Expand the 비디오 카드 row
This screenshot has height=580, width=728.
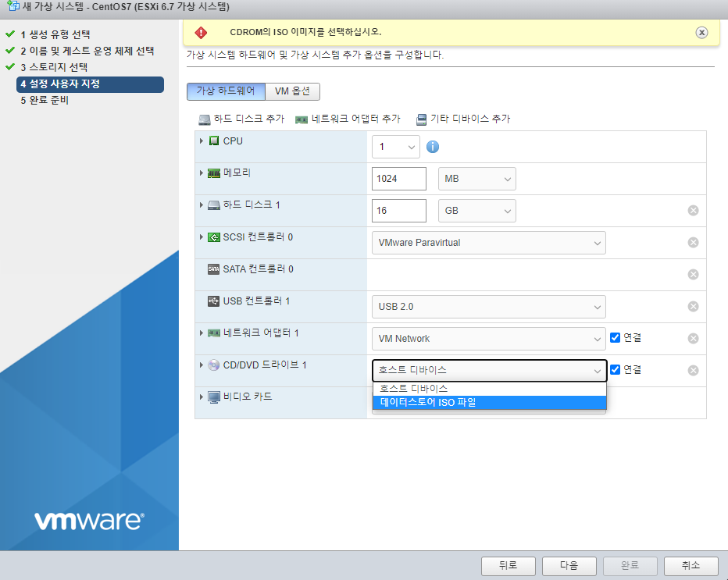pyautogui.click(x=202, y=397)
